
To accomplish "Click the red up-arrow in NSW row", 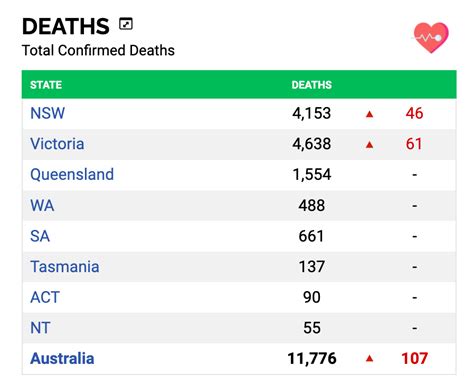I will click(369, 114).
